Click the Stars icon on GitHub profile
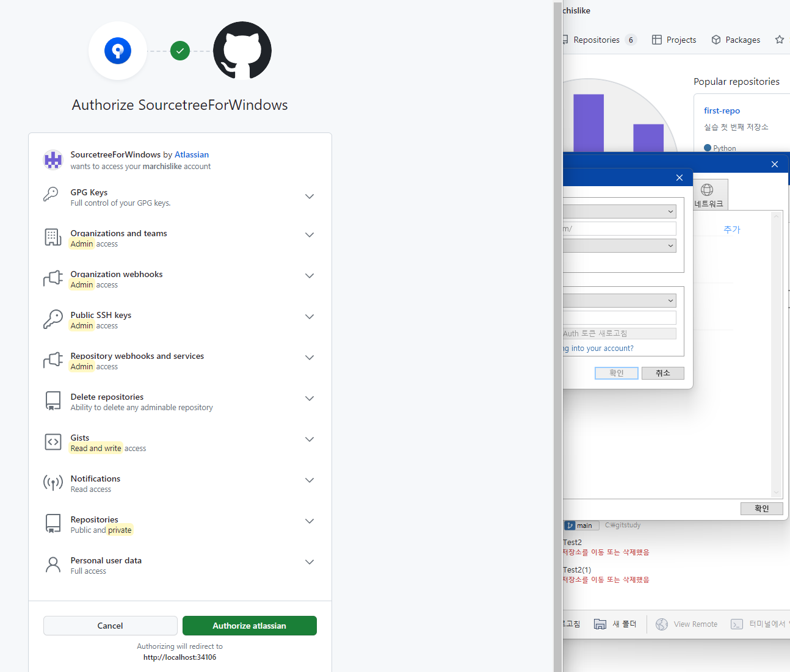 click(x=780, y=40)
